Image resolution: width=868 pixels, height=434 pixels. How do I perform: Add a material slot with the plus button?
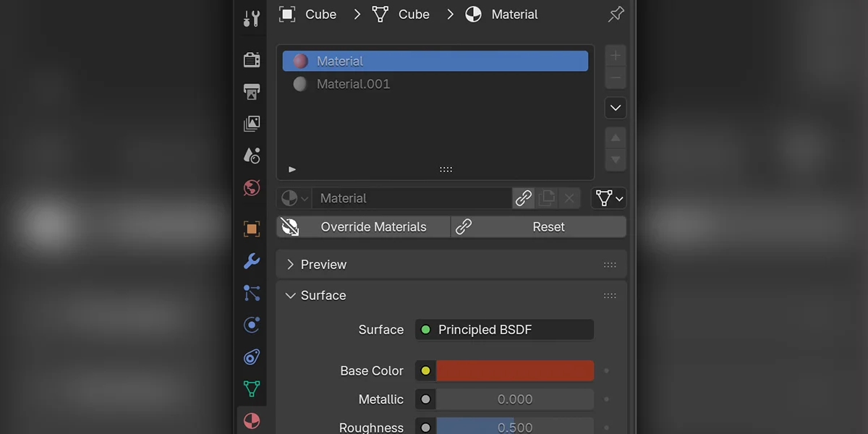click(x=615, y=55)
